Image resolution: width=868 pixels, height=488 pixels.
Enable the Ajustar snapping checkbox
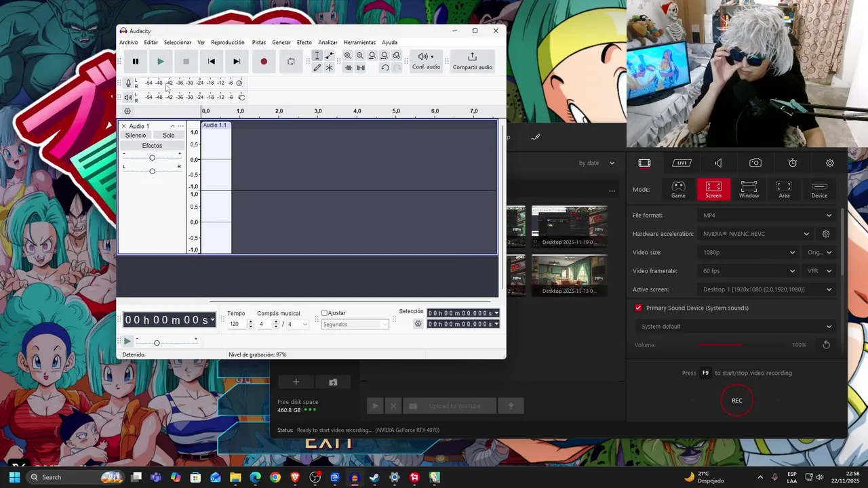click(324, 313)
